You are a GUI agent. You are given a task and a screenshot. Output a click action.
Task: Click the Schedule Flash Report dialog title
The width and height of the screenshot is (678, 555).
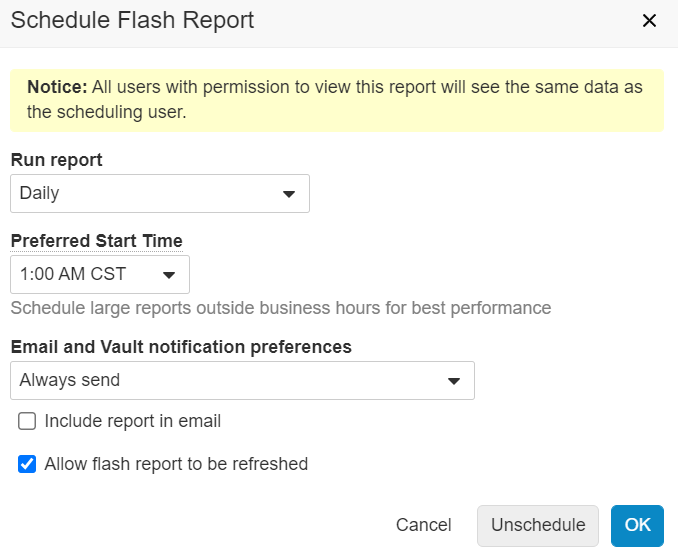[132, 20]
